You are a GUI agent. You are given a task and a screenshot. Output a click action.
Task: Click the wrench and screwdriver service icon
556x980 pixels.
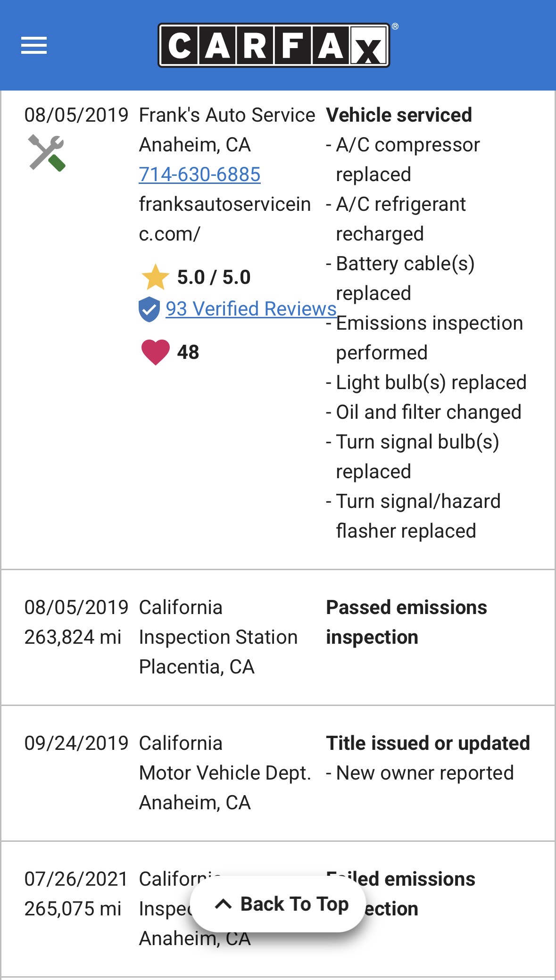tap(47, 153)
